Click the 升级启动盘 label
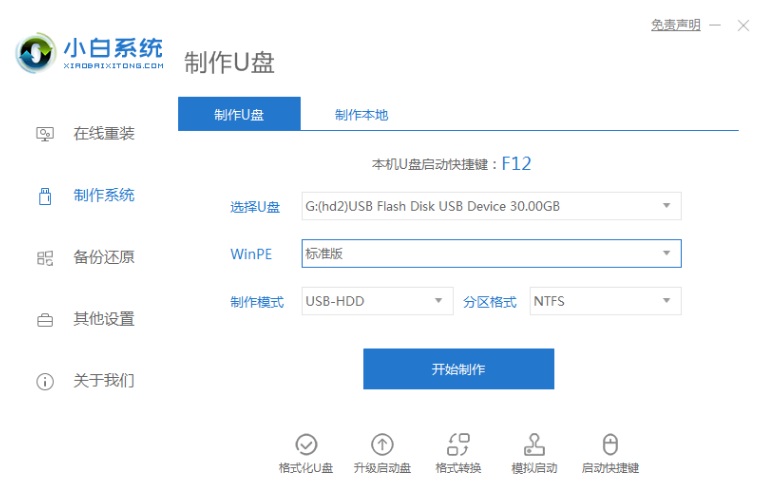 pos(382,468)
